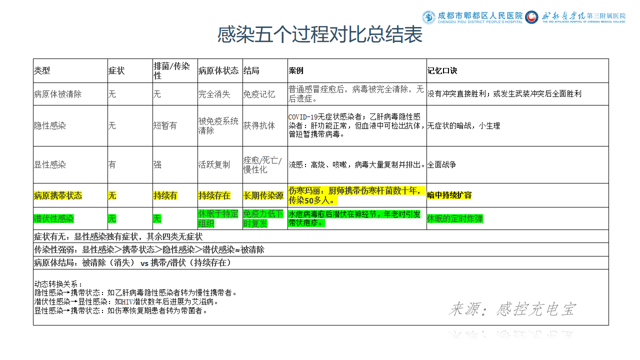Image resolution: width=640 pixels, height=360 pixels.
Task: Click the 成都医学院第三附属医院 round logo
Action: tap(531, 17)
